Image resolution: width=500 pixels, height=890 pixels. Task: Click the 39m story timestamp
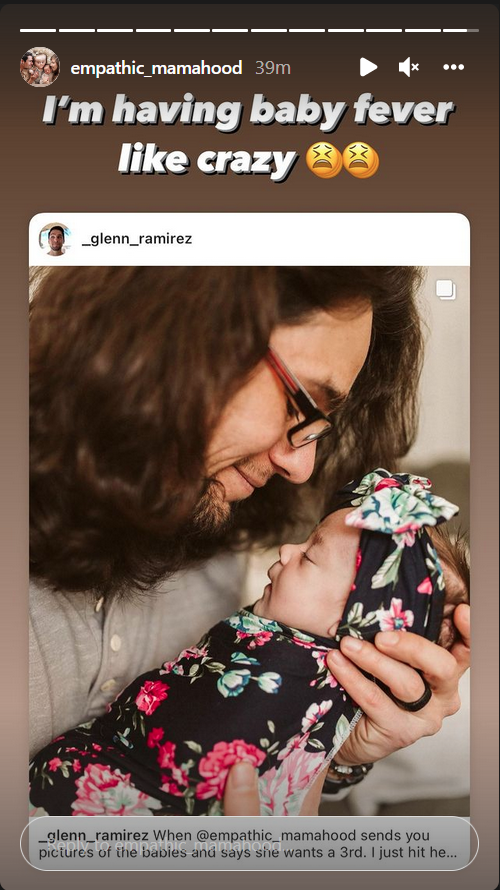[x=273, y=68]
